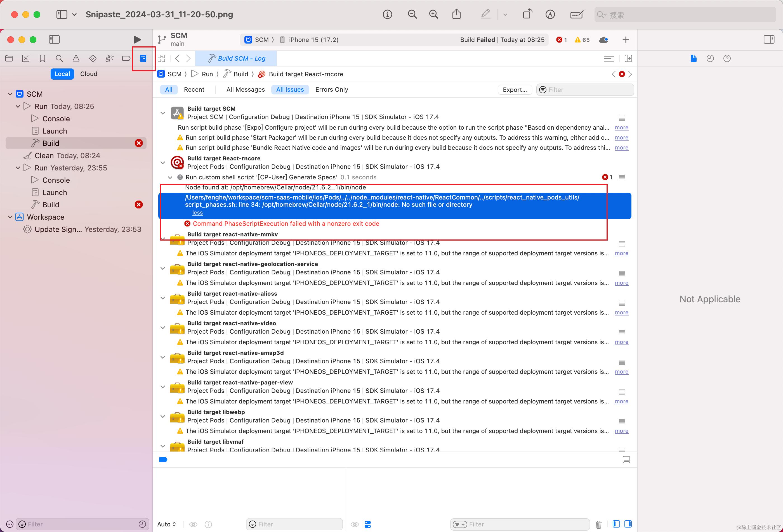This screenshot has width=783, height=532.
Task: Click the less link in error
Action: pyautogui.click(x=197, y=213)
